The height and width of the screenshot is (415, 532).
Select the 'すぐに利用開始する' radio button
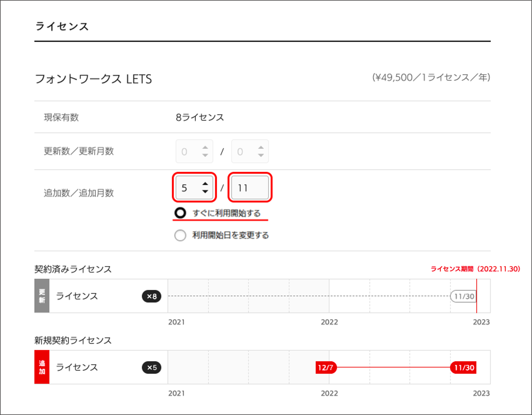click(180, 213)
